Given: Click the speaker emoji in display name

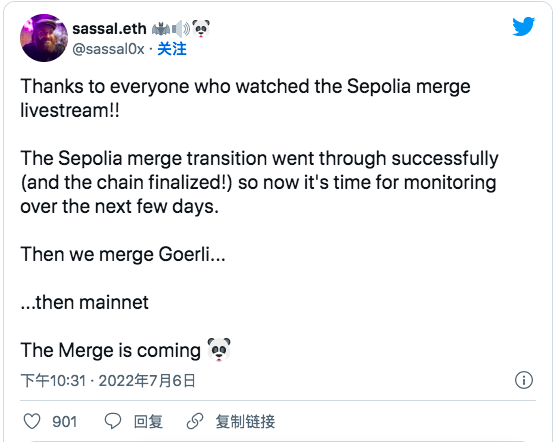Looking at the screenshot, I should [x=181, y=29].
